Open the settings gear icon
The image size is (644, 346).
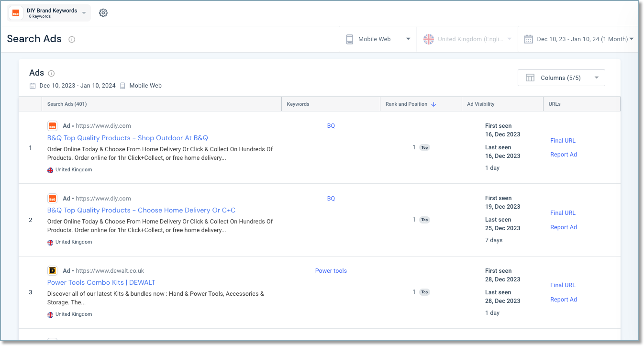point(103,13)
